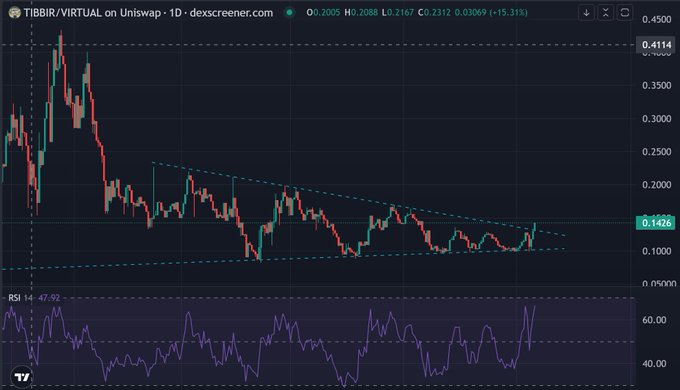Viewport: 680px width, 390px height.
Task: Click the 0.1000 price axis label
Action: tap(657, 251)
